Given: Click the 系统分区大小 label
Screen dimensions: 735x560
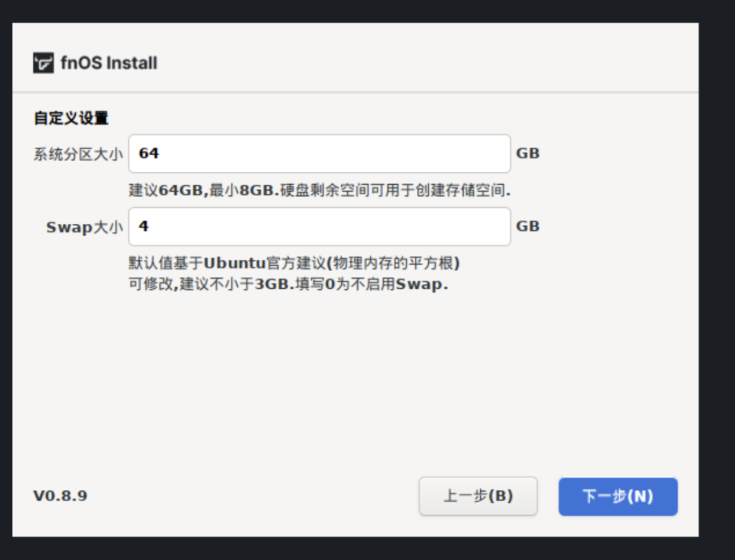Looking at the screenshot, I should coord(78,154).
